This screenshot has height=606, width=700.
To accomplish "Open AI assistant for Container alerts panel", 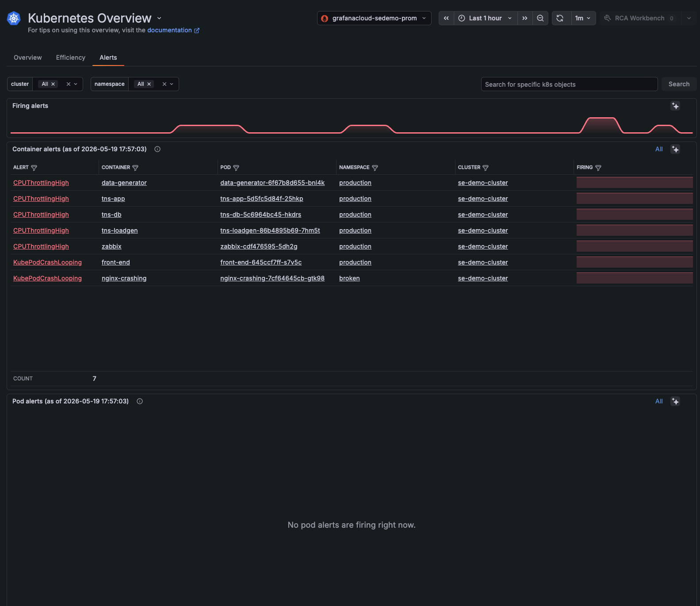I will 675,149.
